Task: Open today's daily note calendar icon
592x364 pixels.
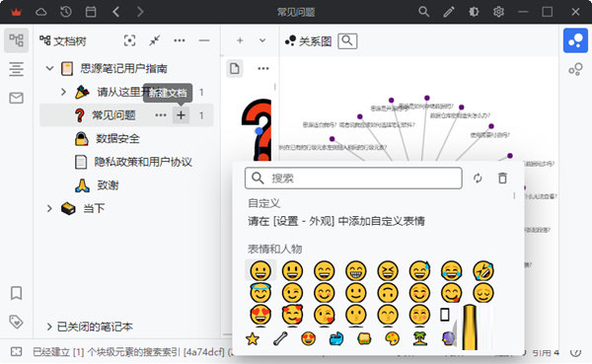Action: click(x=91, y=12)
